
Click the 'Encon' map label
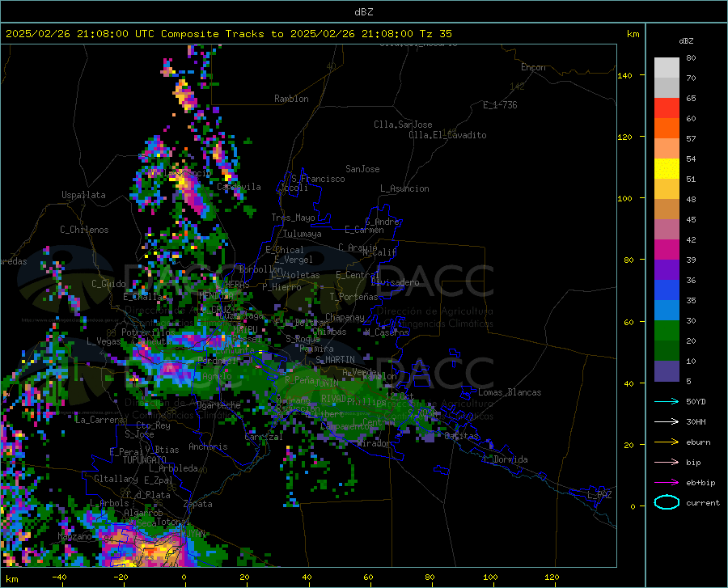(533, 67)
